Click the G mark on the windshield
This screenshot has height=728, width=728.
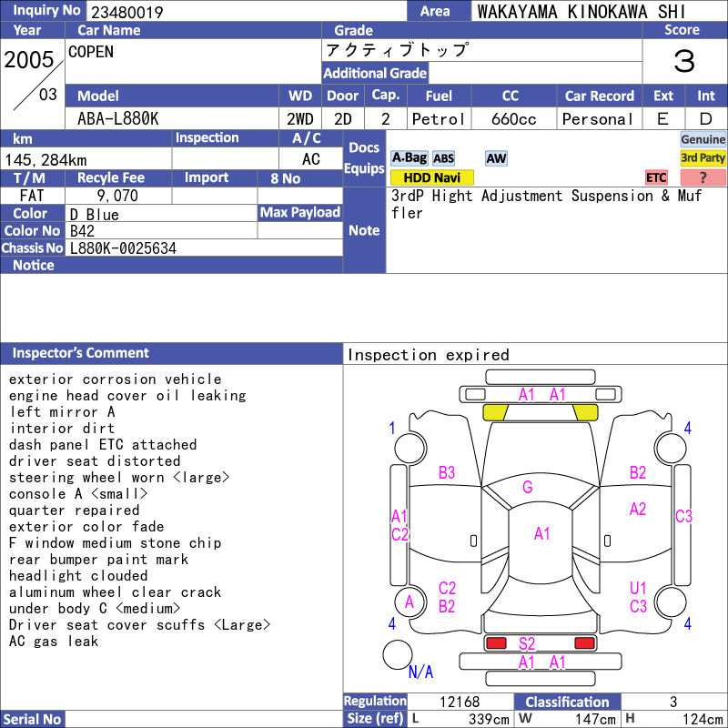(528, 487)
